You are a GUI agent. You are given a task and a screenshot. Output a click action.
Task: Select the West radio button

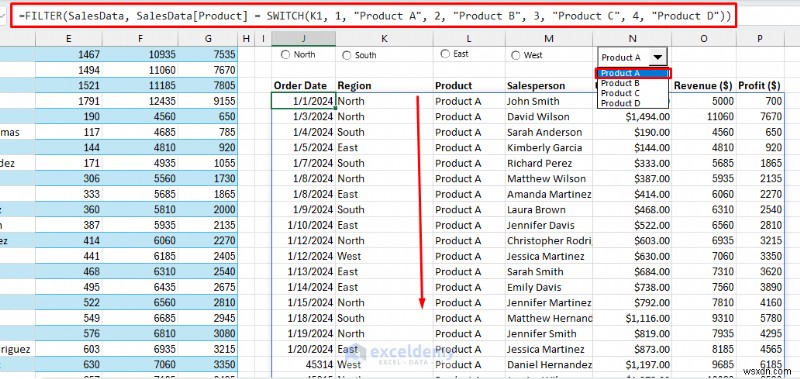click(516, 56)
